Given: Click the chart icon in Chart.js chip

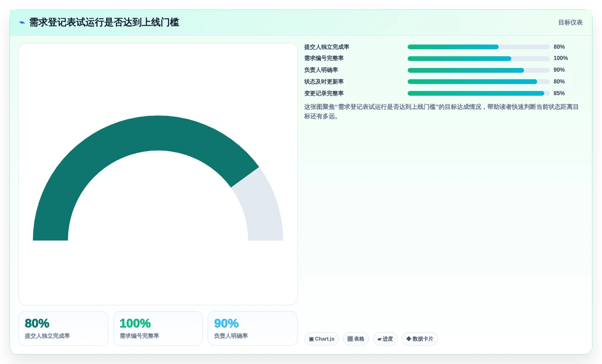Looking at the screenshot, I should (x=311, y=339).
